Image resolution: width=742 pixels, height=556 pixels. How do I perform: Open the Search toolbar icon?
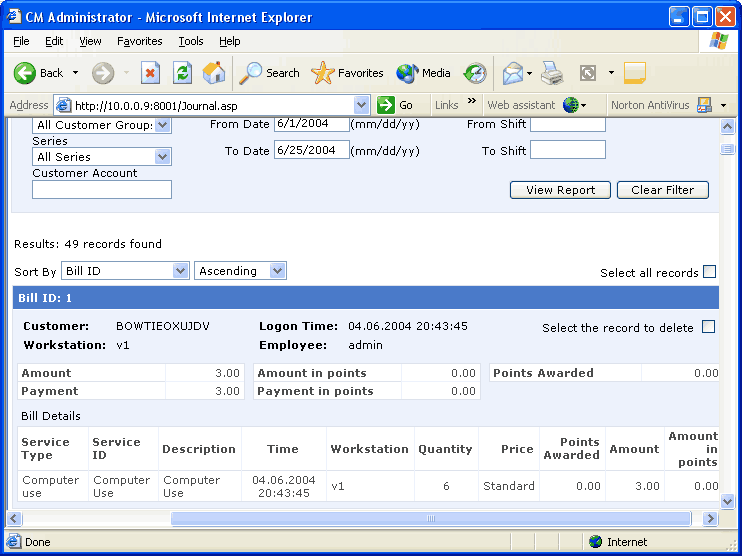(250, 73)
